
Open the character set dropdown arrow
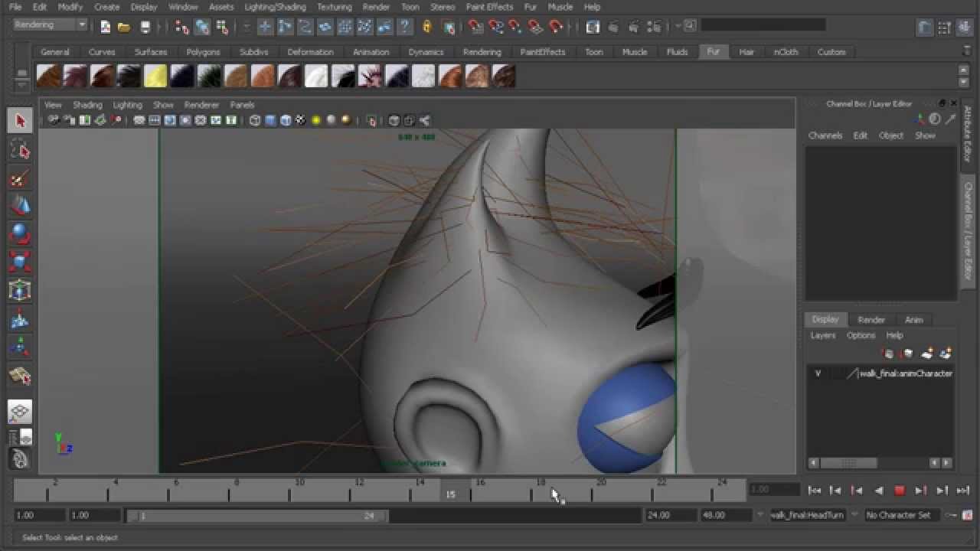click(855, 515)
